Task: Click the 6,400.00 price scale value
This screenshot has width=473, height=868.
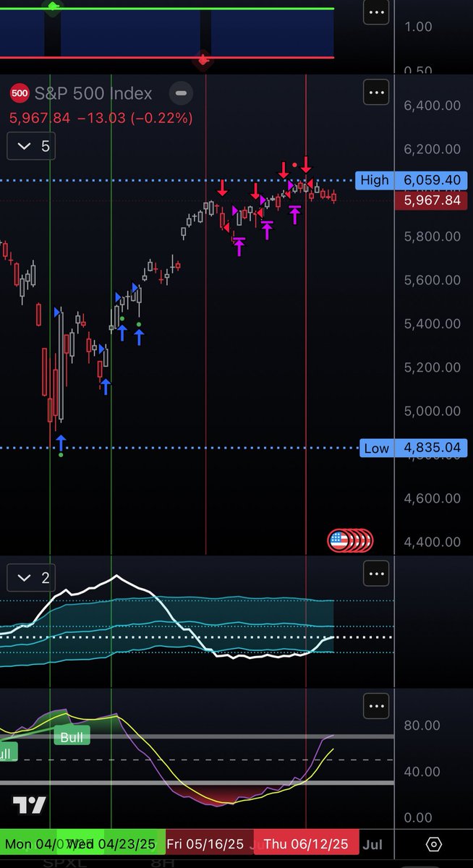Action: (x=432, y=106)
